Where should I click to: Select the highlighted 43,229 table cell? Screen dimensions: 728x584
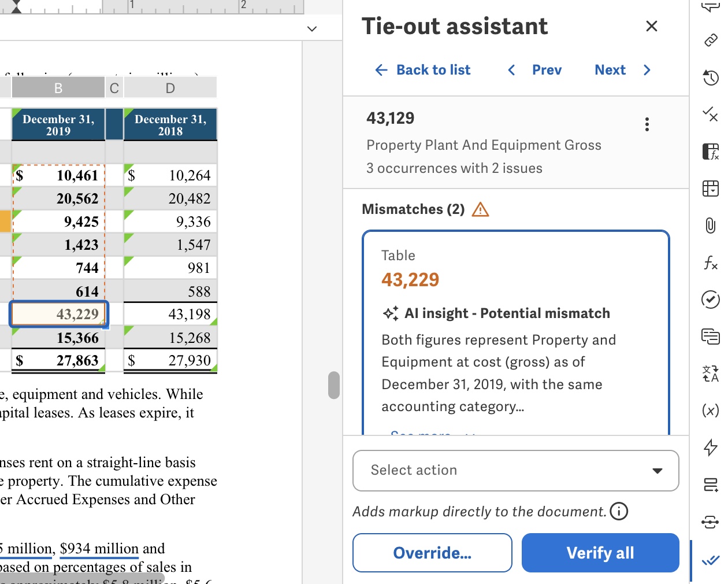click(x=58, y=314)
